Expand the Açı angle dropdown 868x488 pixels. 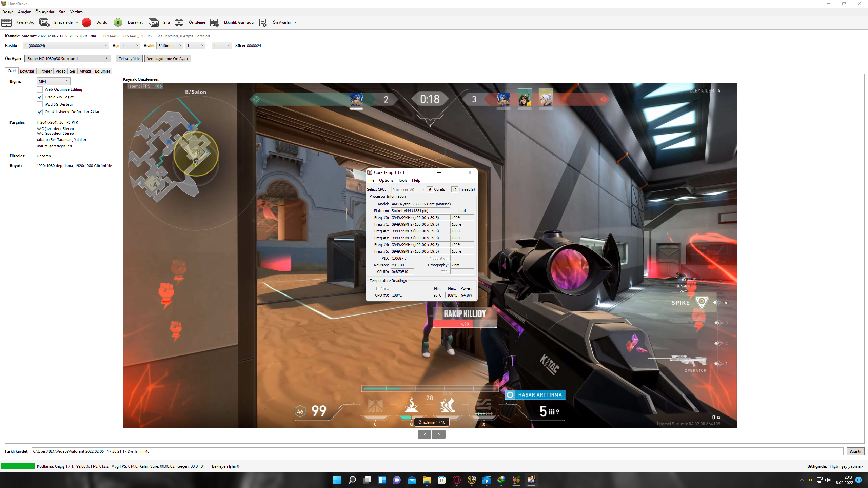pyautogui.click(x=130, y=46)
